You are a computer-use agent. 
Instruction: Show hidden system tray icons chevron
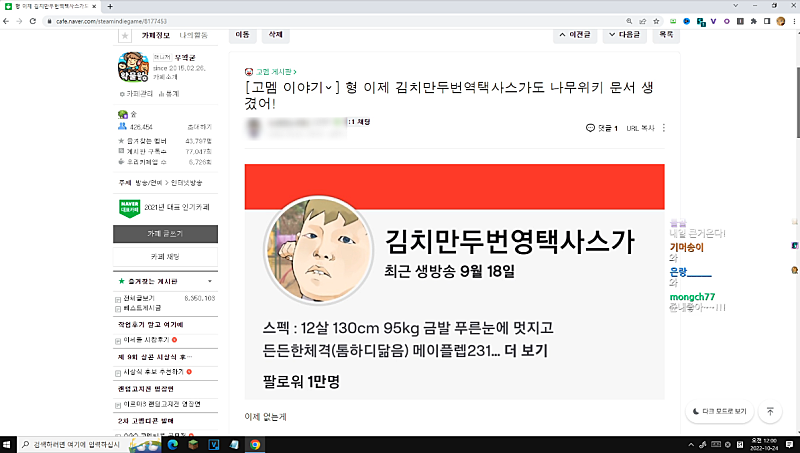[691, 445]
